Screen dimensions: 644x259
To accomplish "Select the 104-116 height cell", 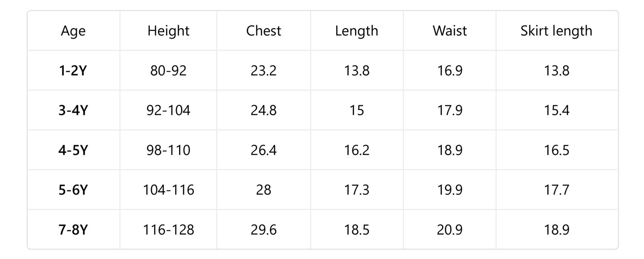I will pyautogui.click(x=168, y=190).
